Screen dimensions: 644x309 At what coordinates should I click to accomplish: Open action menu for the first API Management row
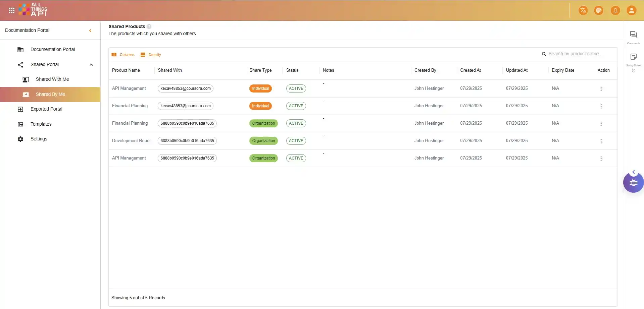coord(601,89)
